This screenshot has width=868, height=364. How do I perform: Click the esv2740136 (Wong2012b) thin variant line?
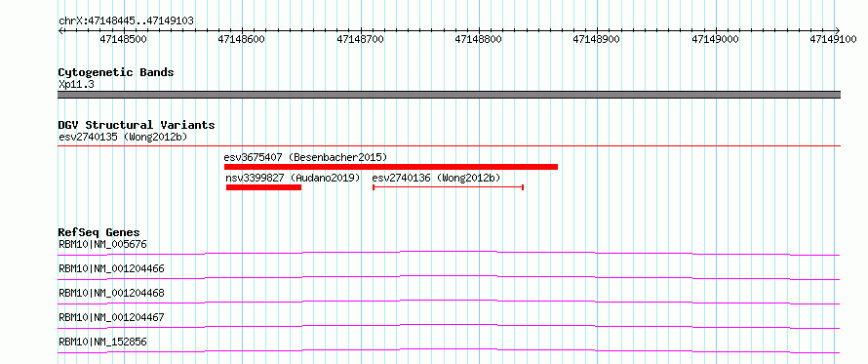(449, 187)
